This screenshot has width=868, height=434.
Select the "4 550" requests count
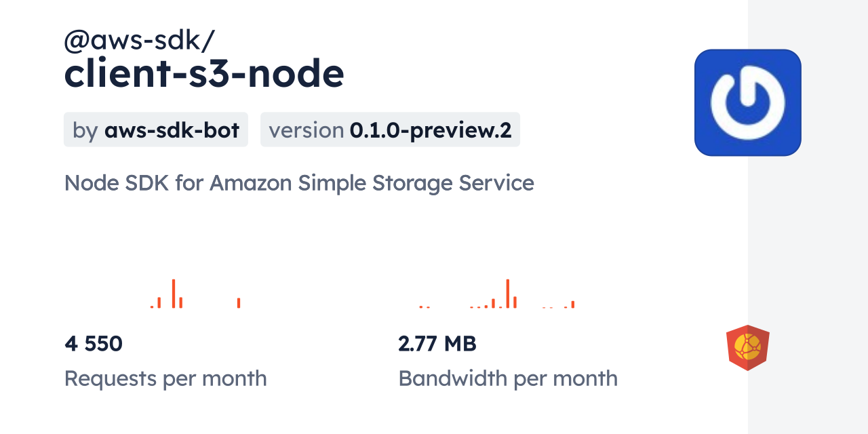(x=94, y=344)
